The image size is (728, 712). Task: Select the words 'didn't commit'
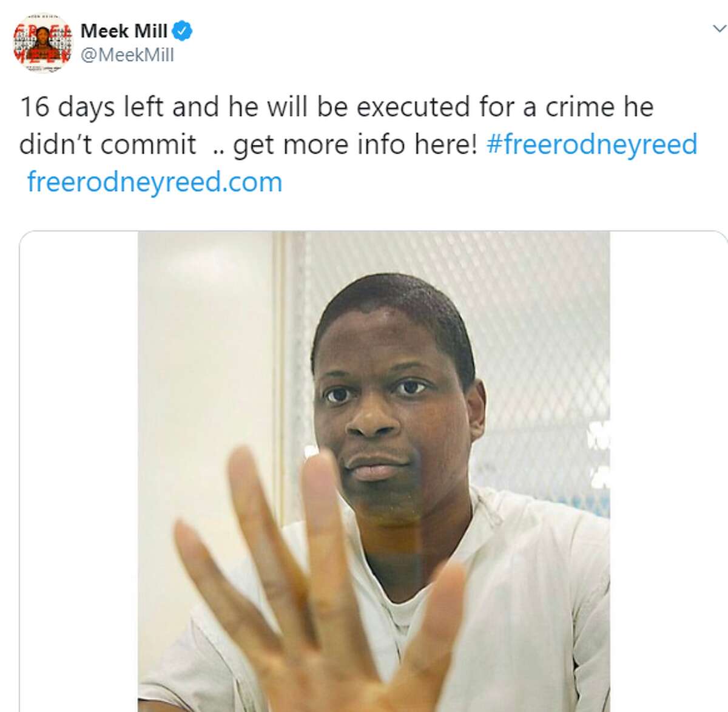(107, 145)
